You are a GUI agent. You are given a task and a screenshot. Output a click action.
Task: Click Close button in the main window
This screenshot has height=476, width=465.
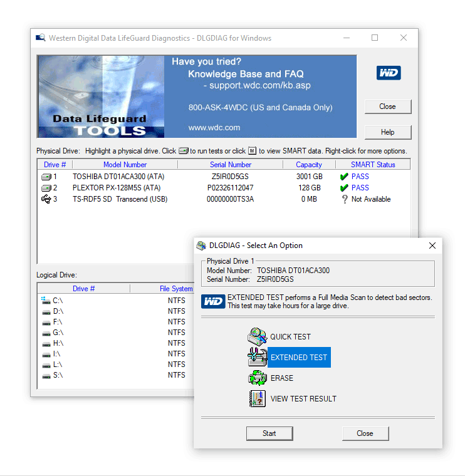point(388,106)
